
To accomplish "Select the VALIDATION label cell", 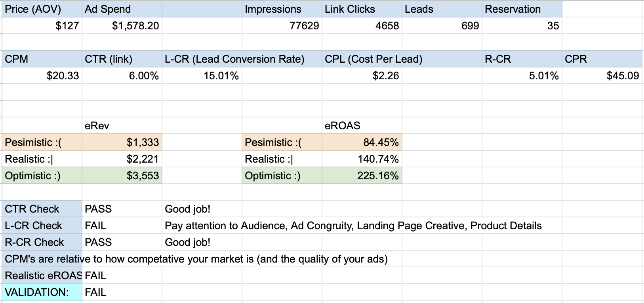I will tap(42, 292).
